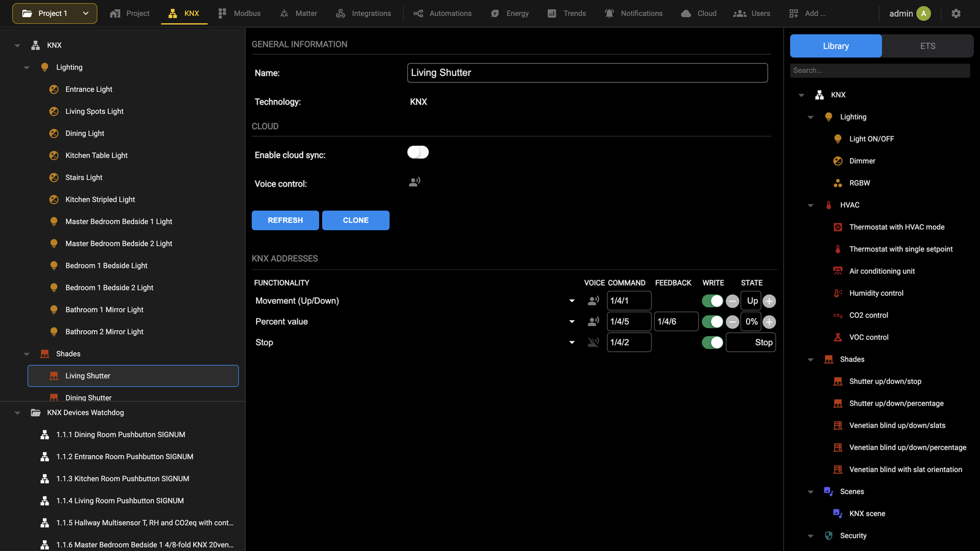Screen dimensions: 980x551
Task: Click voice icon for Movement (Up/Down) row
Action: (593, 301)
